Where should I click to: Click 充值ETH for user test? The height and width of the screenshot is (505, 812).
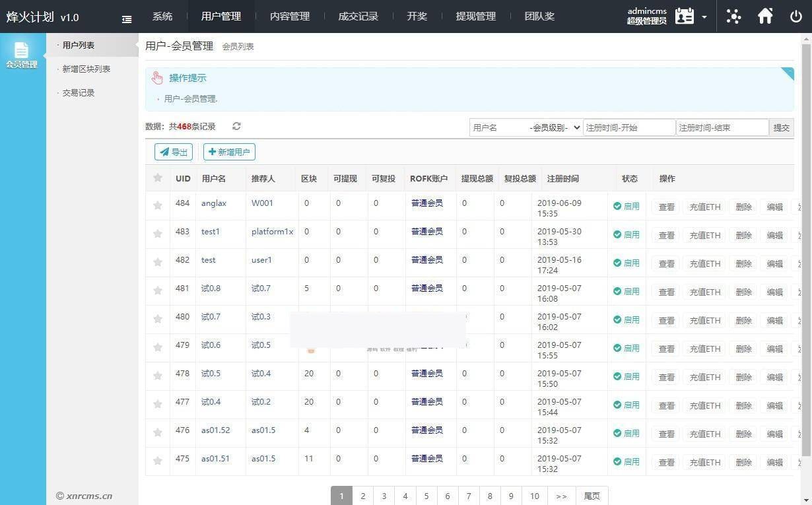tap(704, 263)
